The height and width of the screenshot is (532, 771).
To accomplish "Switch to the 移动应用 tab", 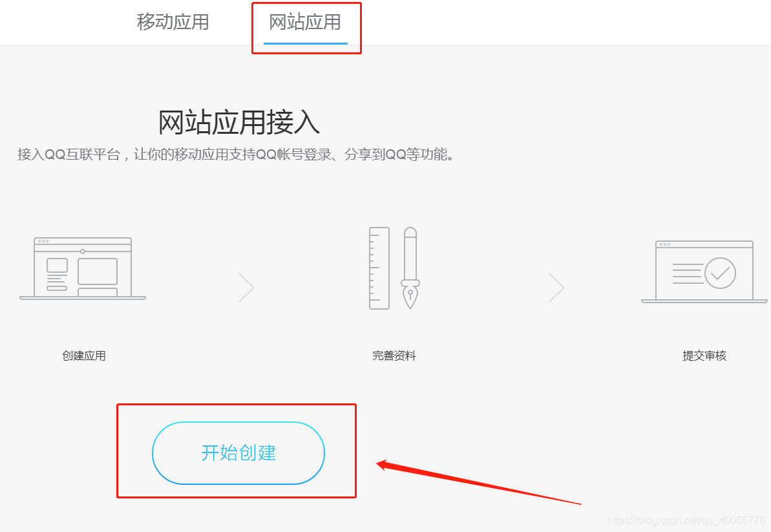I will point(173,22).
